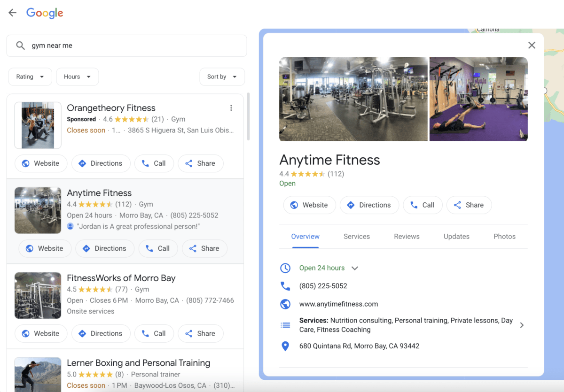Click the (112) review count in detail panel
Image resolution: width=564 pixels, height=392 pixels.
pos(336,174)
